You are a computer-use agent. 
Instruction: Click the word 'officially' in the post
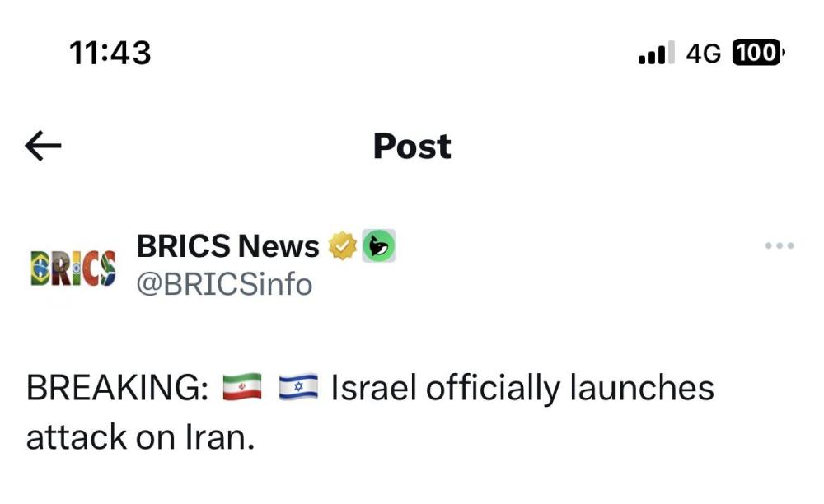491,388
